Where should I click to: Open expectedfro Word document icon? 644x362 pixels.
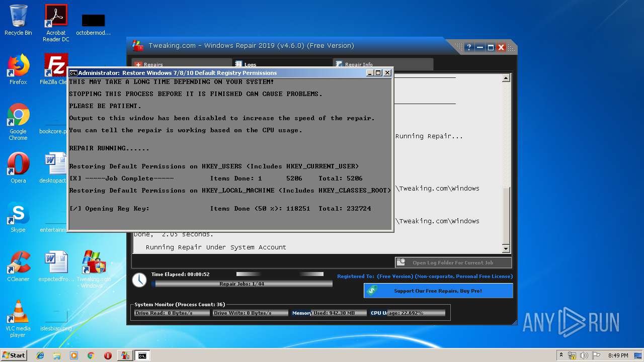pos(56,266)
